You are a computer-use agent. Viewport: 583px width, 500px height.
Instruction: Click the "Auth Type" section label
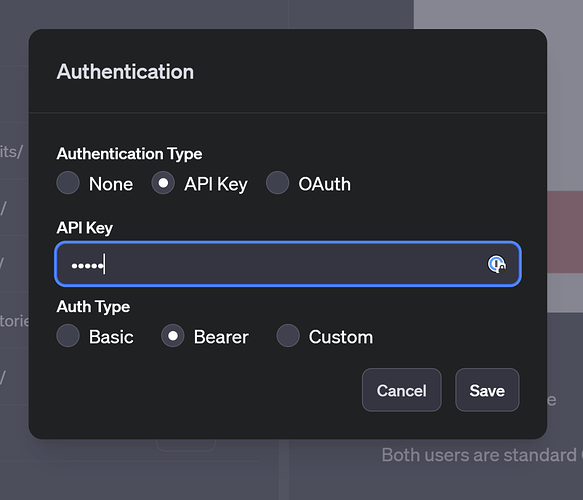[93, 307]
